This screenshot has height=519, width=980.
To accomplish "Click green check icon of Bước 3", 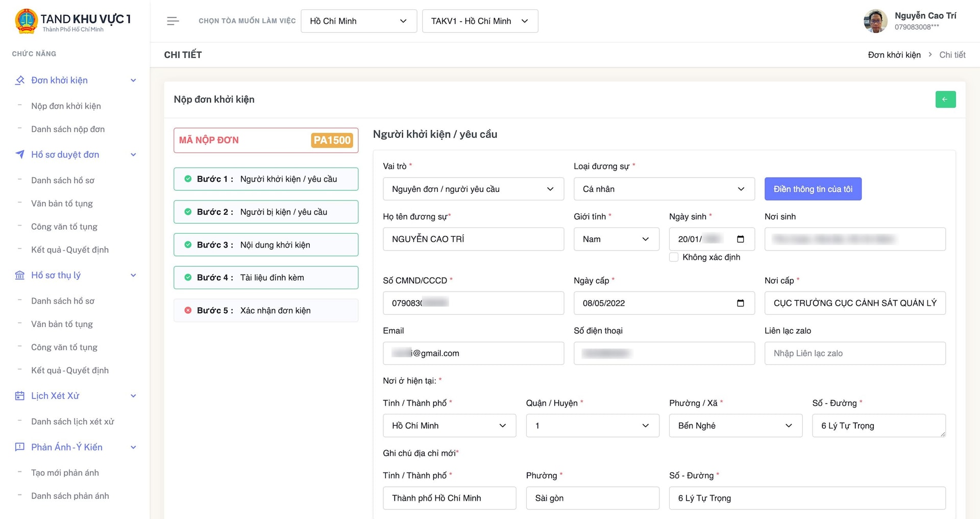I will 188,244.
